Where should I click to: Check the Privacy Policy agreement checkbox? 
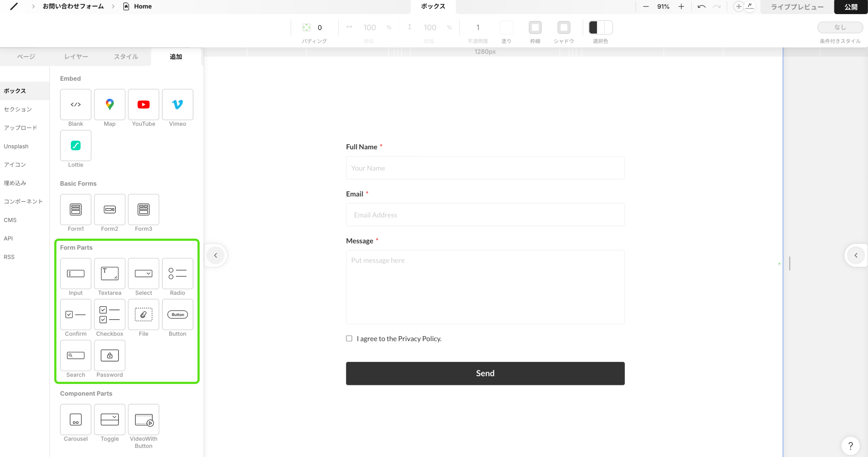(x=349, y=339)
